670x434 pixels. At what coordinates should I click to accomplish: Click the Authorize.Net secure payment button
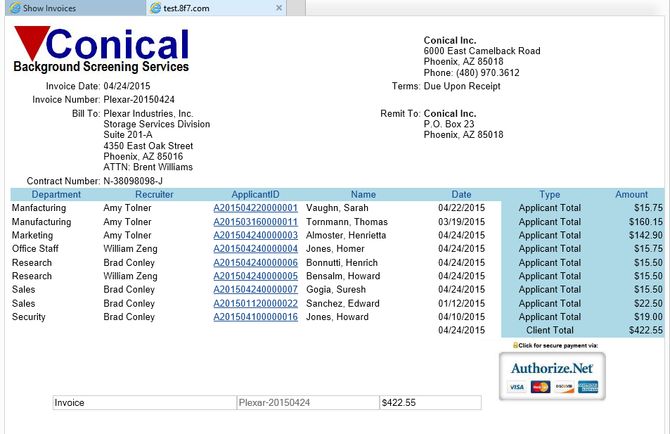click(552, 376)
